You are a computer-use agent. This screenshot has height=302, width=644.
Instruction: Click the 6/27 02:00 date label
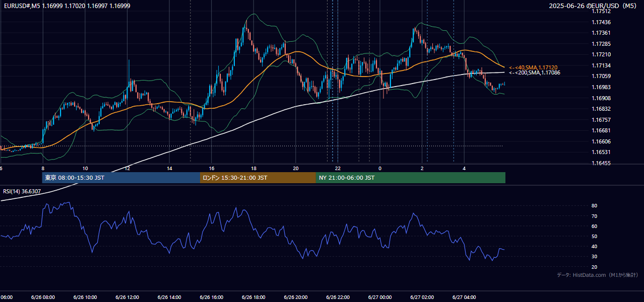pos(422,297)
